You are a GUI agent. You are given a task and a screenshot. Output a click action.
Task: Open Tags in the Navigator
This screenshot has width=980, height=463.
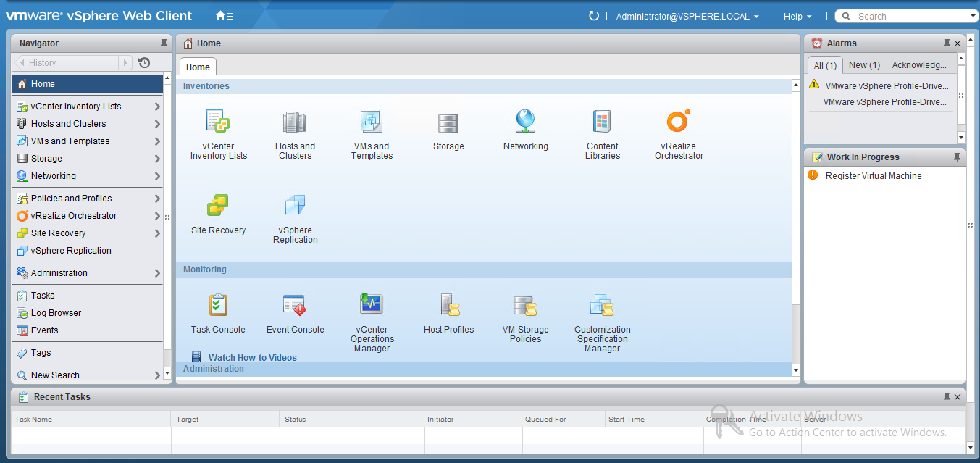click(x=87, y=353)
